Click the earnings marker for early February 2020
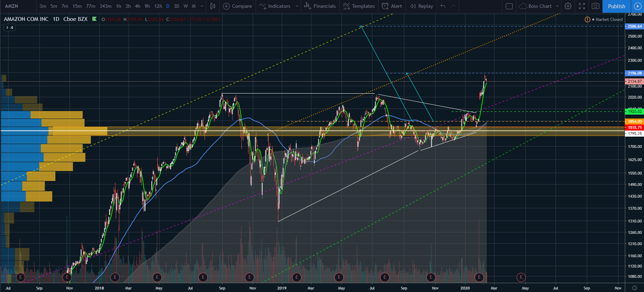This screenshot has width=644, height=292. click(479, 277)
